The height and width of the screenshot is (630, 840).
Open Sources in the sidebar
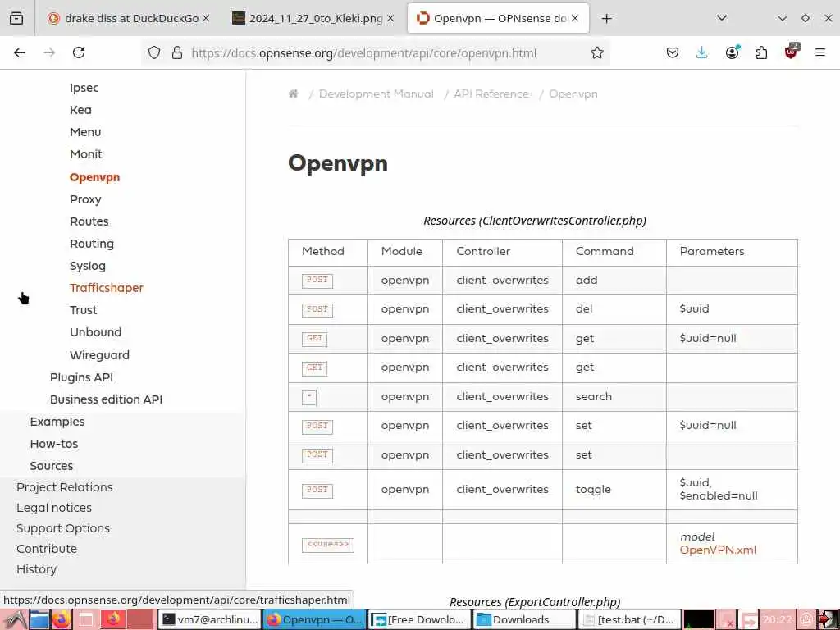tap(52, 466)
